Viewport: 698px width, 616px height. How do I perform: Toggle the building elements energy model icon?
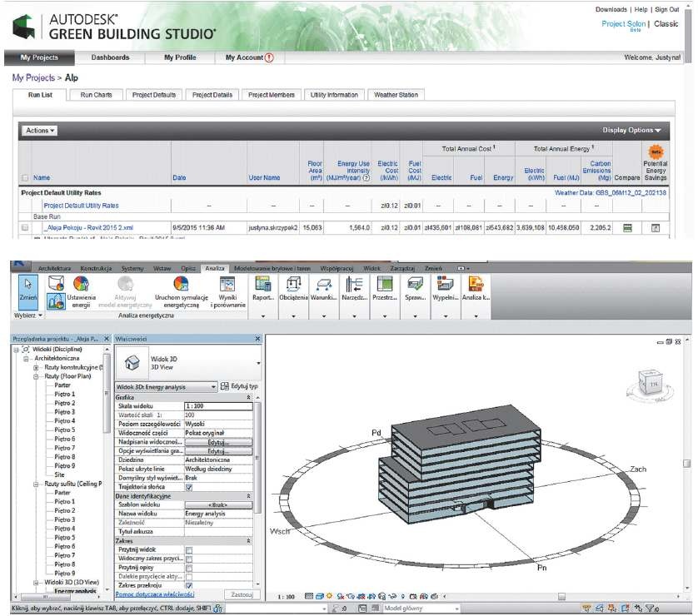click(x=56, y=301)
